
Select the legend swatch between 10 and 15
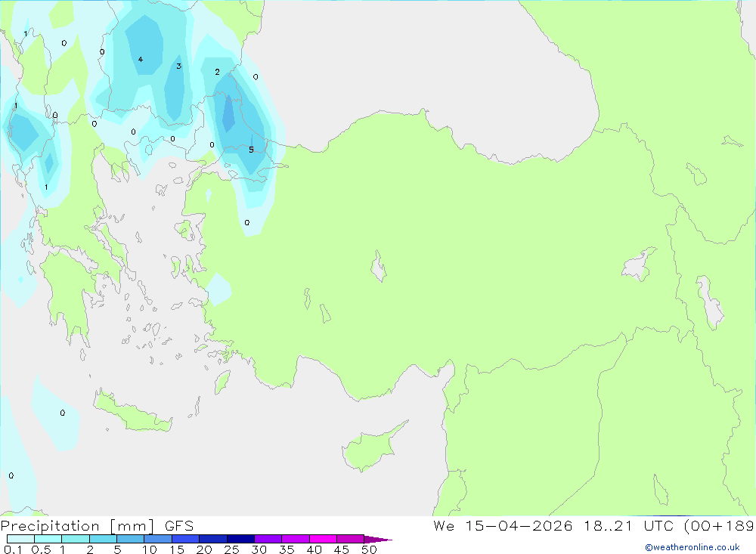pos(158,539)
